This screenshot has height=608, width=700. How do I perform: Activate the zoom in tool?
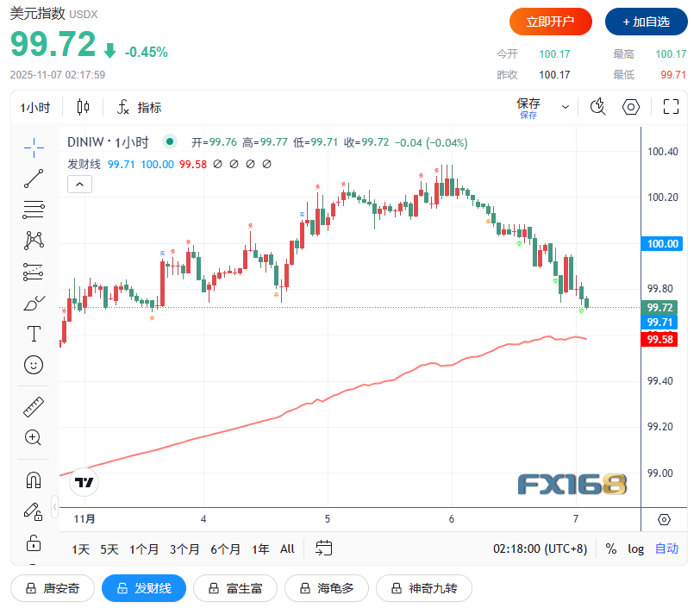(34, 437)
